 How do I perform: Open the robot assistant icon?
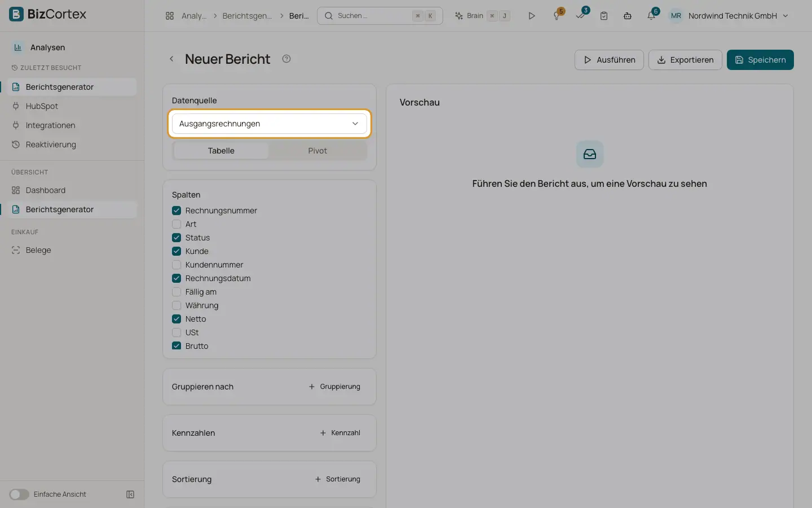(x=628, y=16)
